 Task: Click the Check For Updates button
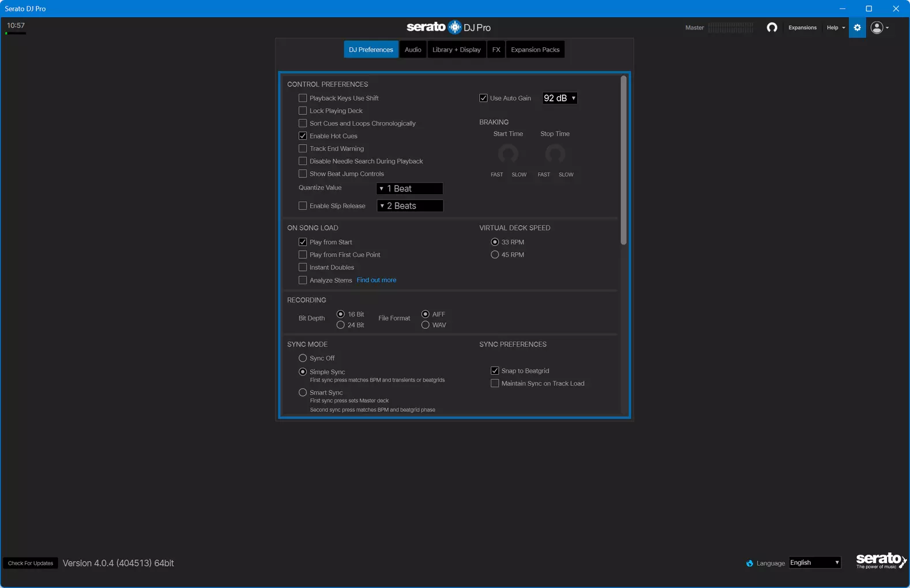(x=31, y=563)
